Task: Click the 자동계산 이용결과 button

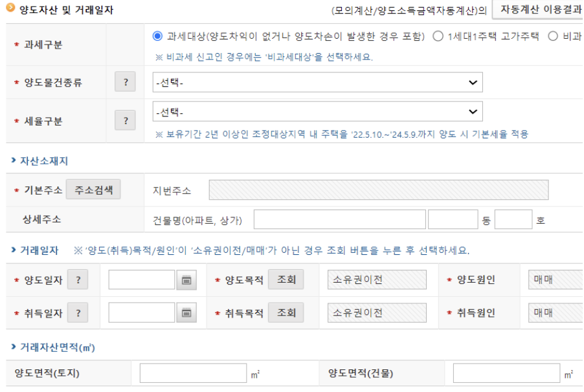Action: pos(537,10)
